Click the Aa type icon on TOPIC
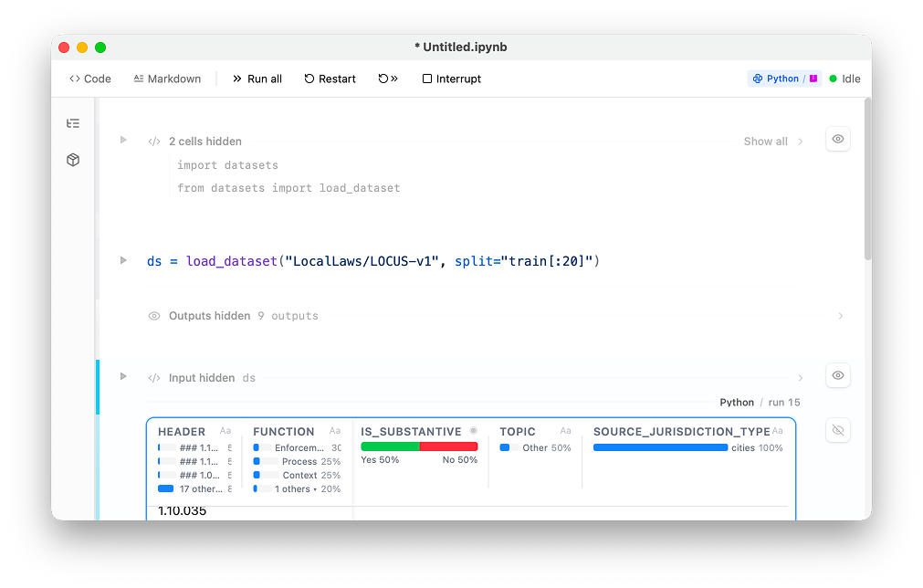Image resolution: width=923 pixels, height=588 pixels. (566, 431)
